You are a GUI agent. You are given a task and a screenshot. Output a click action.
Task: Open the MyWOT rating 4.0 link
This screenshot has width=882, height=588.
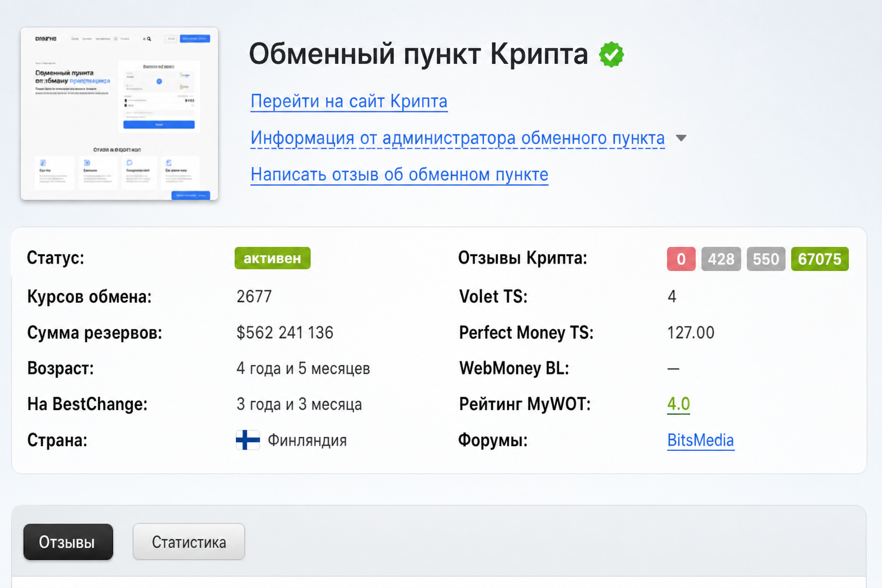click(x=678, y=404)
